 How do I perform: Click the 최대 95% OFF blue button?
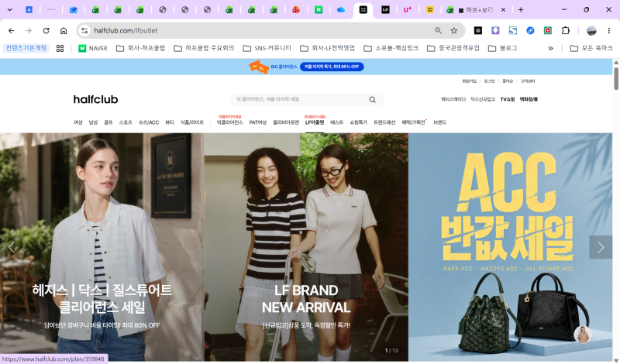(x=332, y=67)
